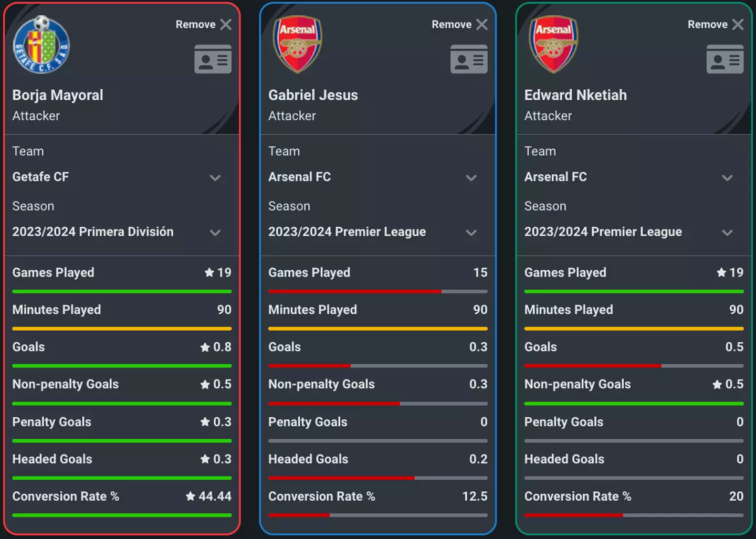Click the X icon on Gabriel Jesus's card
The height and width of the screenshot is (539, 756).
[482, 25]
